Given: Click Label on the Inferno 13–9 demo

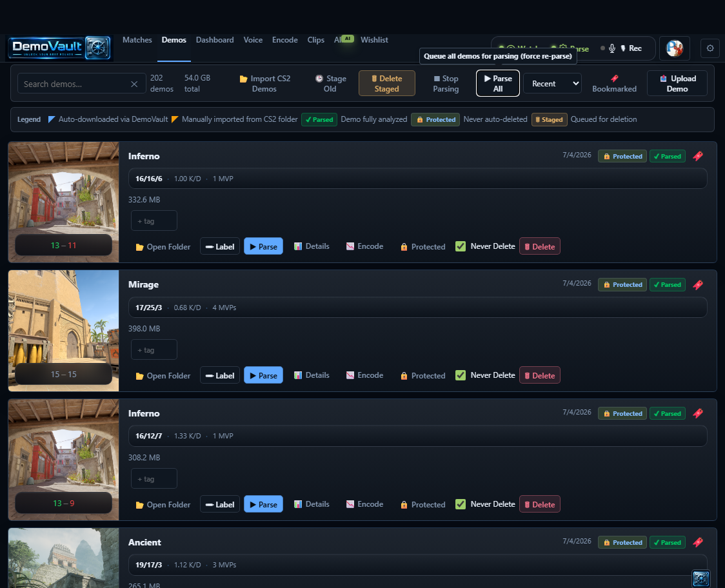Looking at the screenshot, I should click(x=219, y=504).
